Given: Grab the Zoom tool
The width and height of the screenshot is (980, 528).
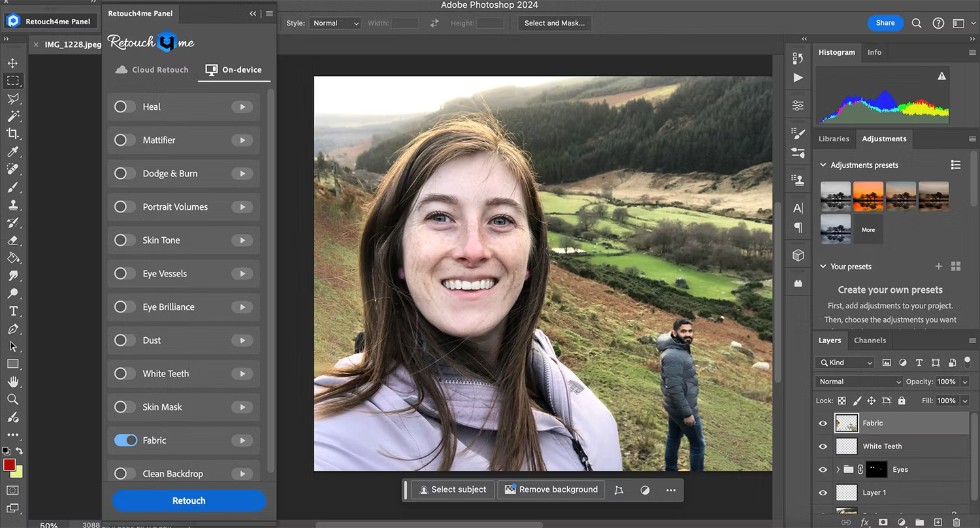Looking at the screenshot, I should [x=13, y=399].
